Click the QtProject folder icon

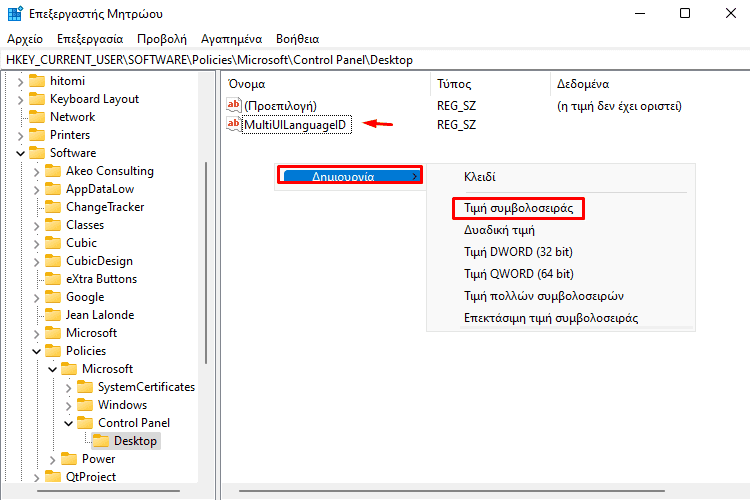coord(53,477)
